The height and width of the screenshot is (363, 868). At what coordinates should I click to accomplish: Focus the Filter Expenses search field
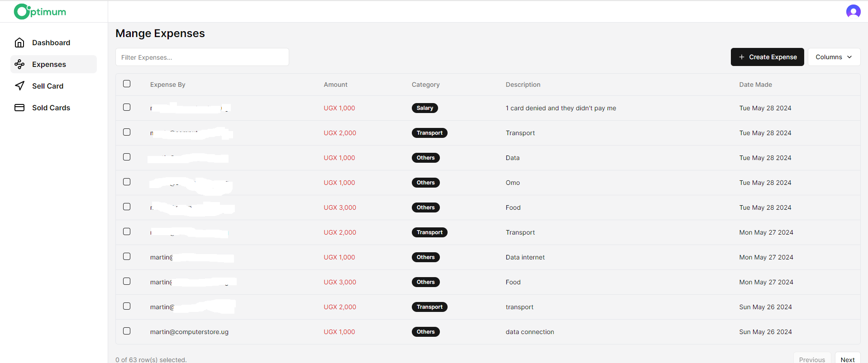(x=202, y=57)
